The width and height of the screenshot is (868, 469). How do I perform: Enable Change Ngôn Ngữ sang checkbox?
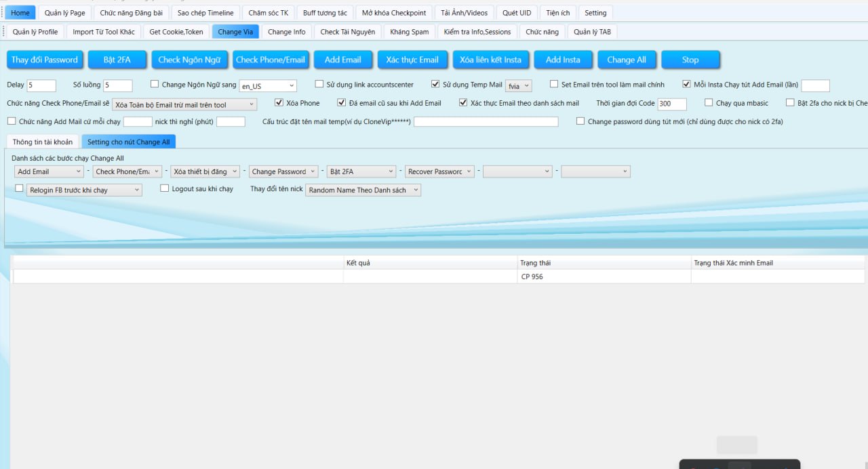point(155,85)
